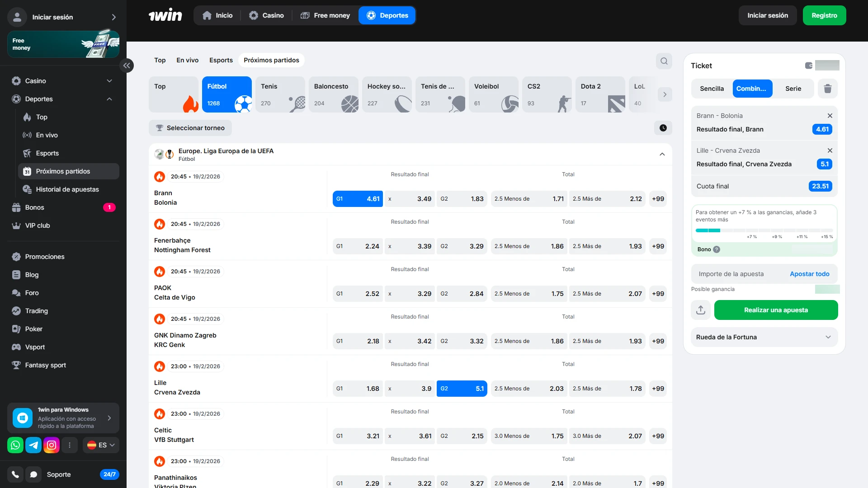The width and height of the screenshot is (868, 488).
Task: Collapse sidebar with double-chevron icon
Action: 127,66
